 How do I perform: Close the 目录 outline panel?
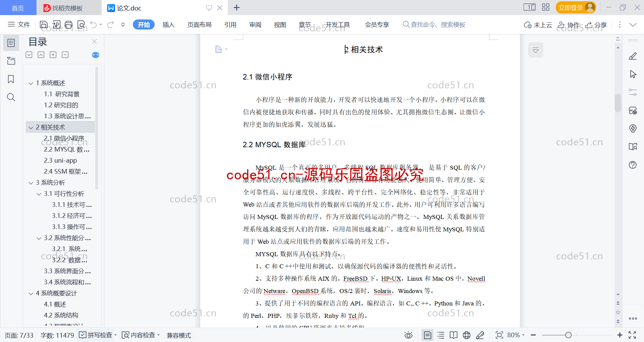coord(95,42)
